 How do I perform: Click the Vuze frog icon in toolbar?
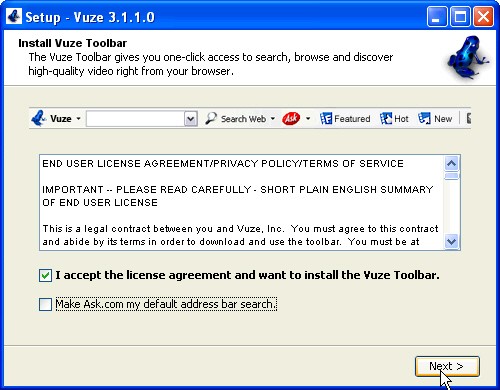pos(38,118)
